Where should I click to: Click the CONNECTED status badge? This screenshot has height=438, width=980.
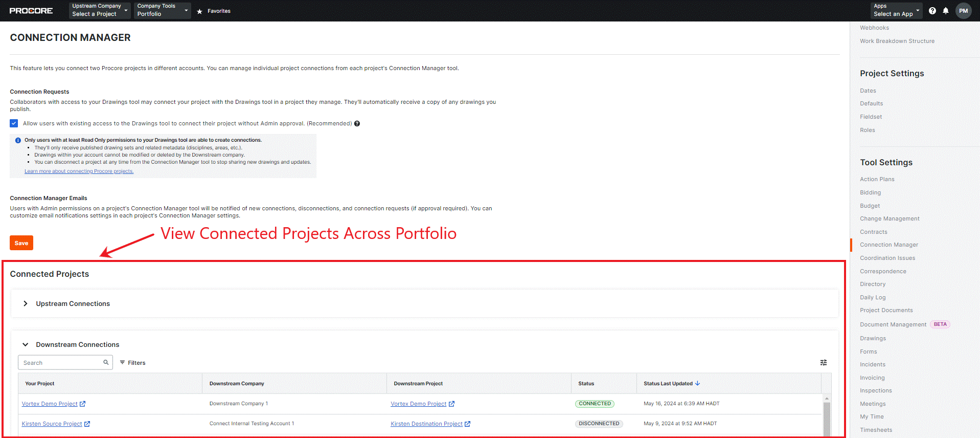pyautogui.click(x=595, y=404)
